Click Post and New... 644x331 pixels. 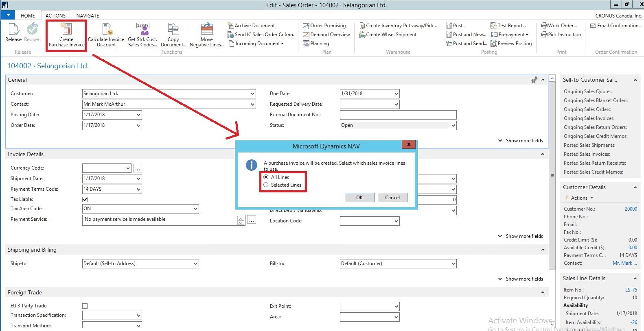coord(466,35)
